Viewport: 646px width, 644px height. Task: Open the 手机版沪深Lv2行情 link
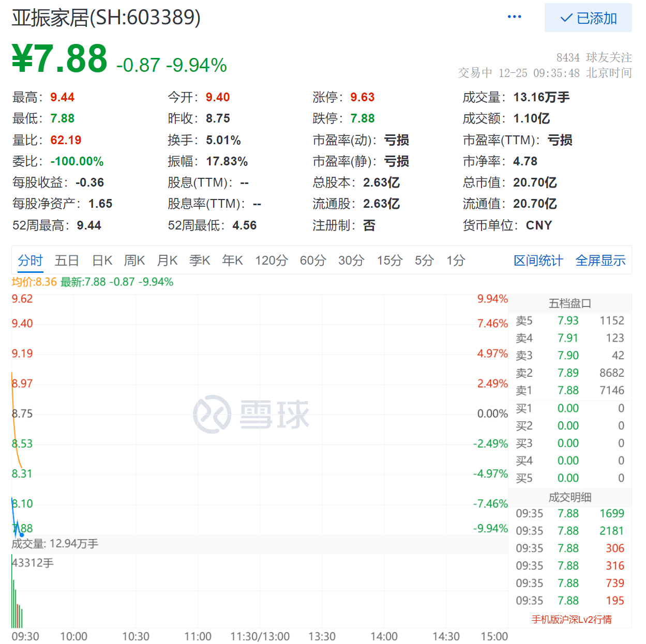pos(572,619)
